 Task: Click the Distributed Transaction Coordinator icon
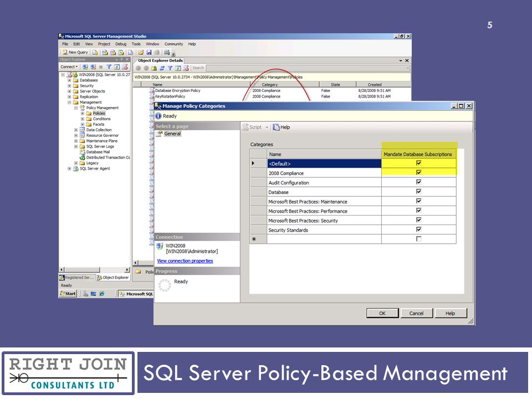tap(82, 157)
